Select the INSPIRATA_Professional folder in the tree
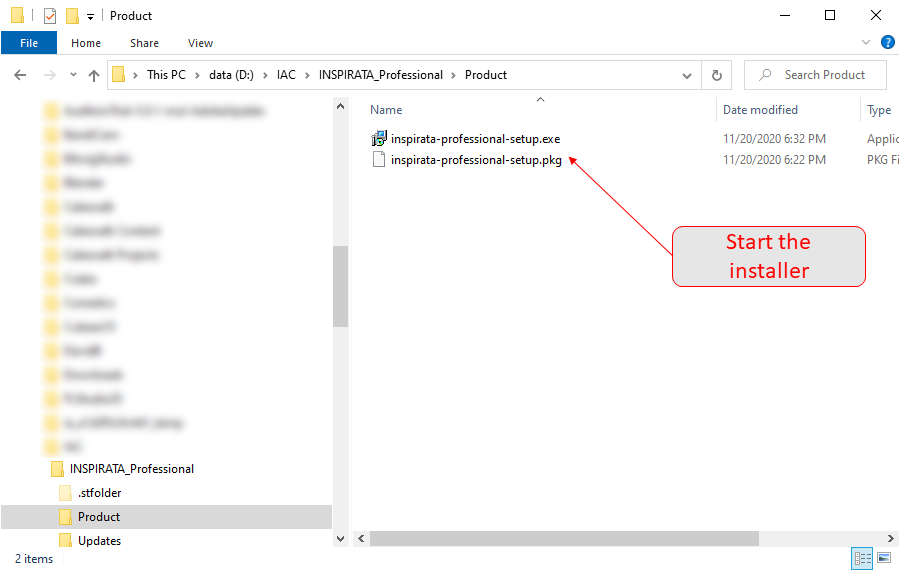904x574 pixels. click(131, 469)
